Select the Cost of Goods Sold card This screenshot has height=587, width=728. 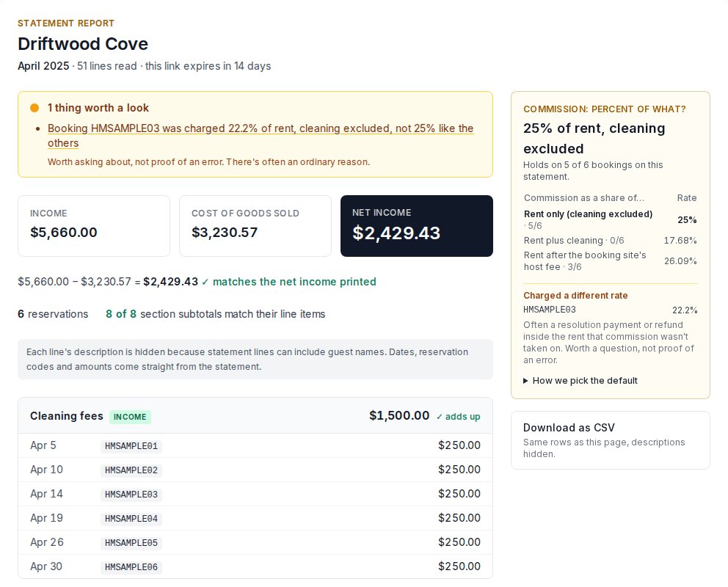(x=255, y=226)
